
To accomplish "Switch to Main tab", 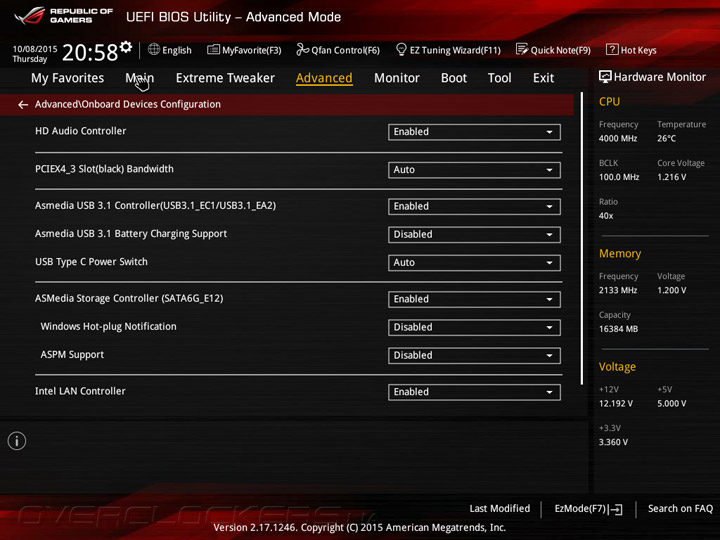I will click(x=140, y=78).
